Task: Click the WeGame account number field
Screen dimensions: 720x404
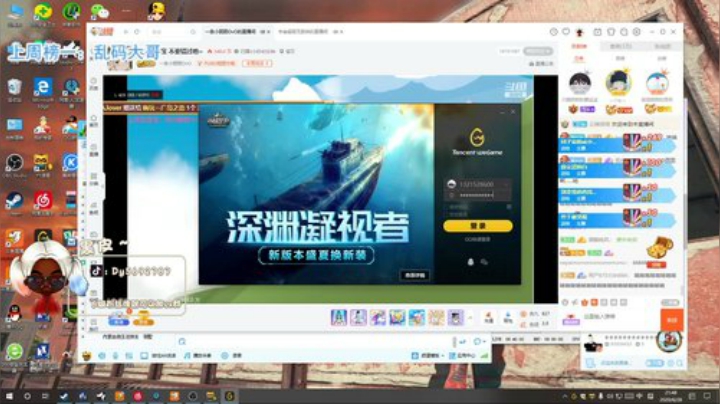Action: point(478,184)
